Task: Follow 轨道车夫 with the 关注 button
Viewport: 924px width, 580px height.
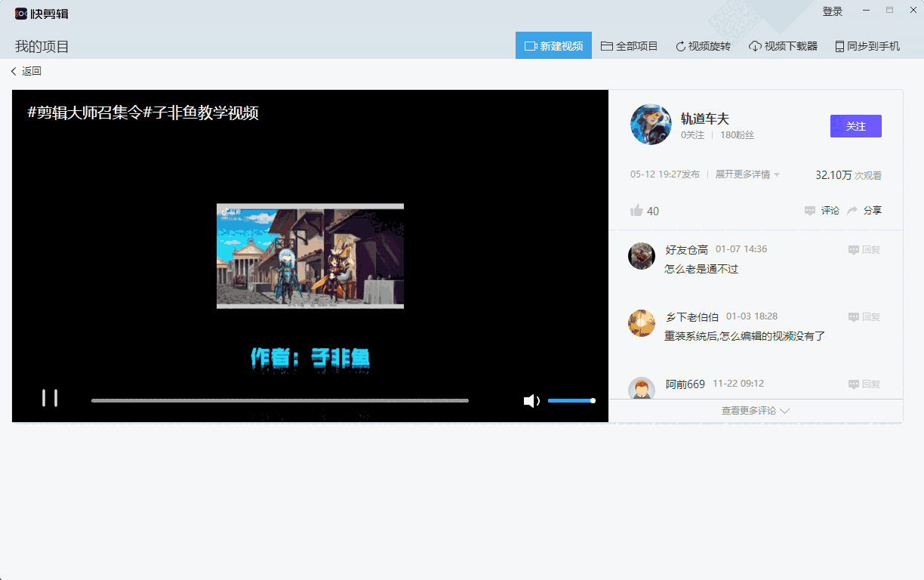Action: [855, 125]
